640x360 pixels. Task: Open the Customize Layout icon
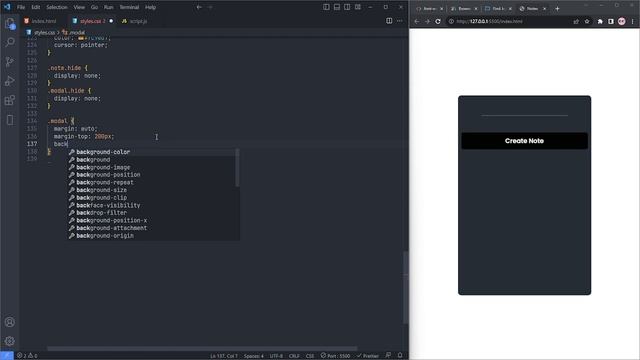coord(358,7)
